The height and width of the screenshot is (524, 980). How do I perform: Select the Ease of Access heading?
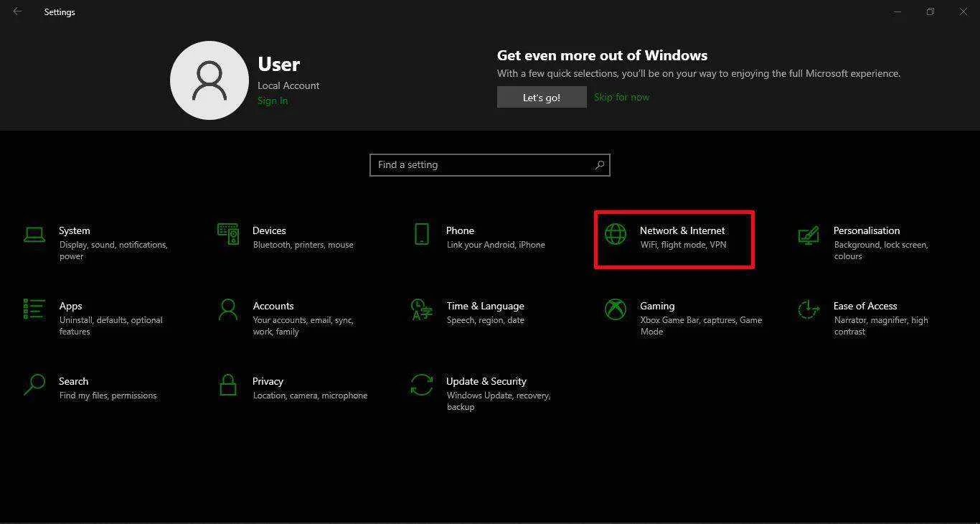865,306
